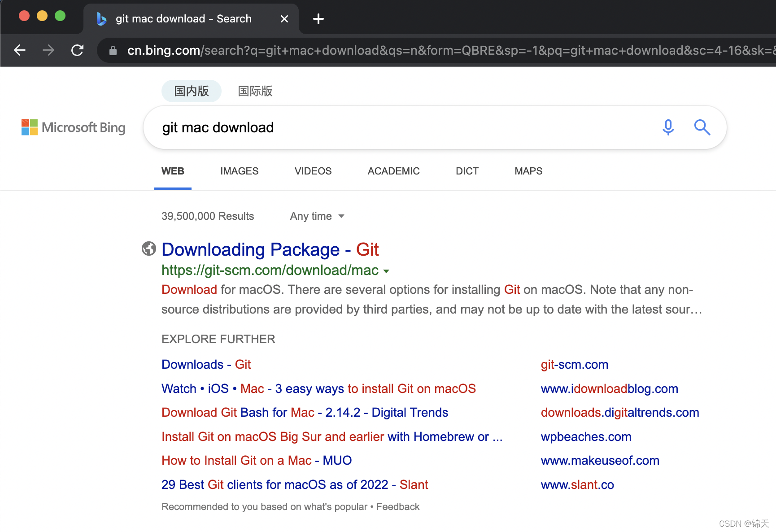Reload the page with the refresh icon

click(78, 50)
